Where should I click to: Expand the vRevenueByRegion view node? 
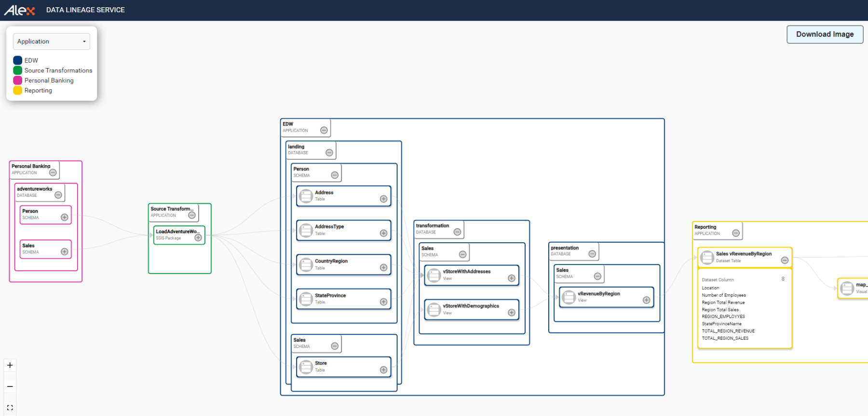pyautogui.click(x=647, y=300)
